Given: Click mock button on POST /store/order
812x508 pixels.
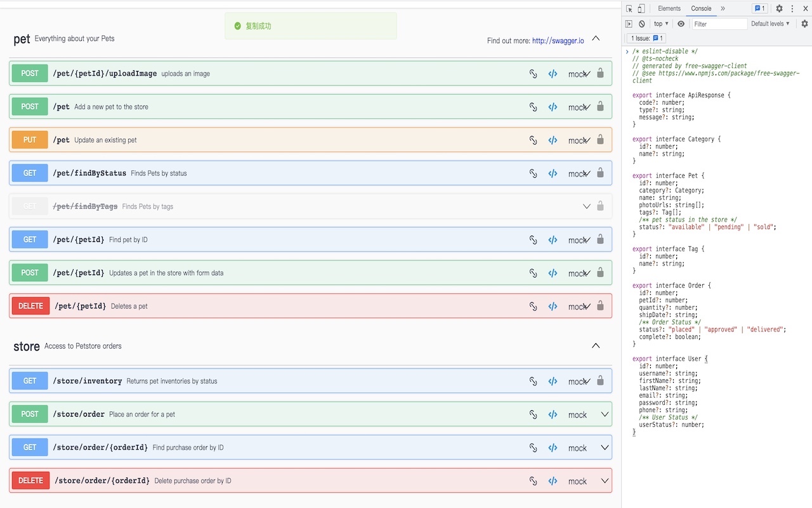Looking at the screenshot, I should (577, 415).
